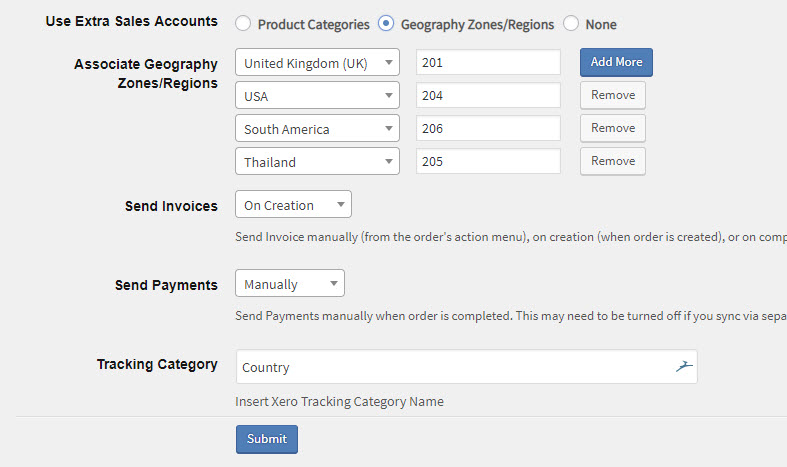Remove the South America row

click(x=613, y=129)
